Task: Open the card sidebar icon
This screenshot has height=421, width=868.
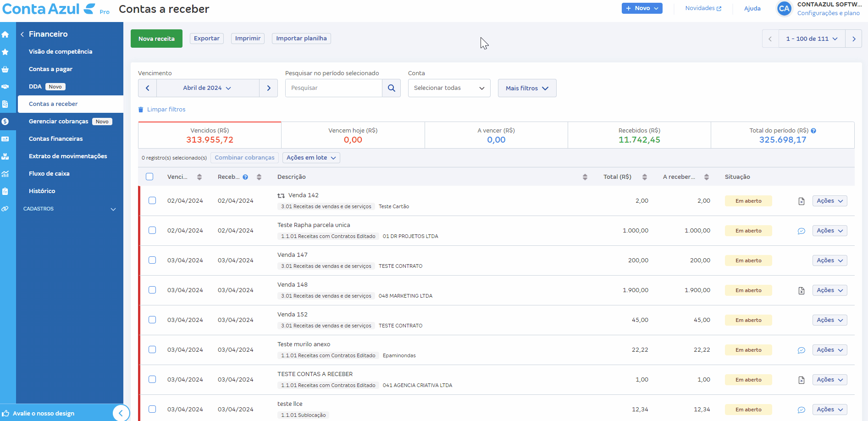Action: (5, 139)
